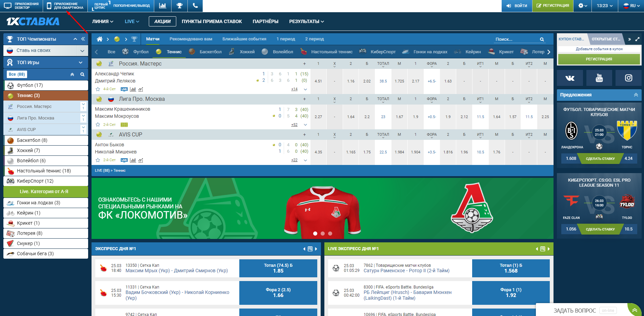Screen dimensions: 644x316
Task: Open the statistics bar chart icon in top bar
Action: (163, 6)
